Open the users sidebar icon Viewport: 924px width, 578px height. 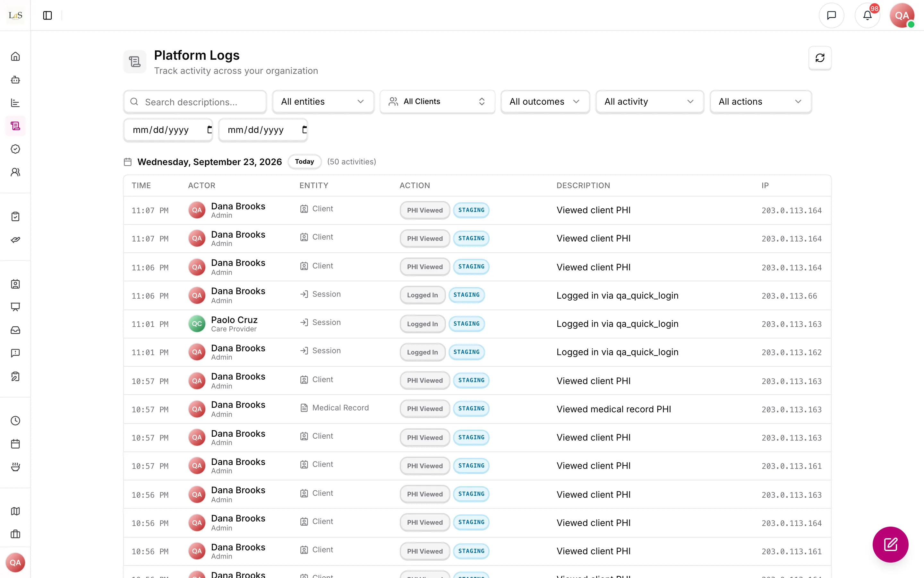pos(15,172)
